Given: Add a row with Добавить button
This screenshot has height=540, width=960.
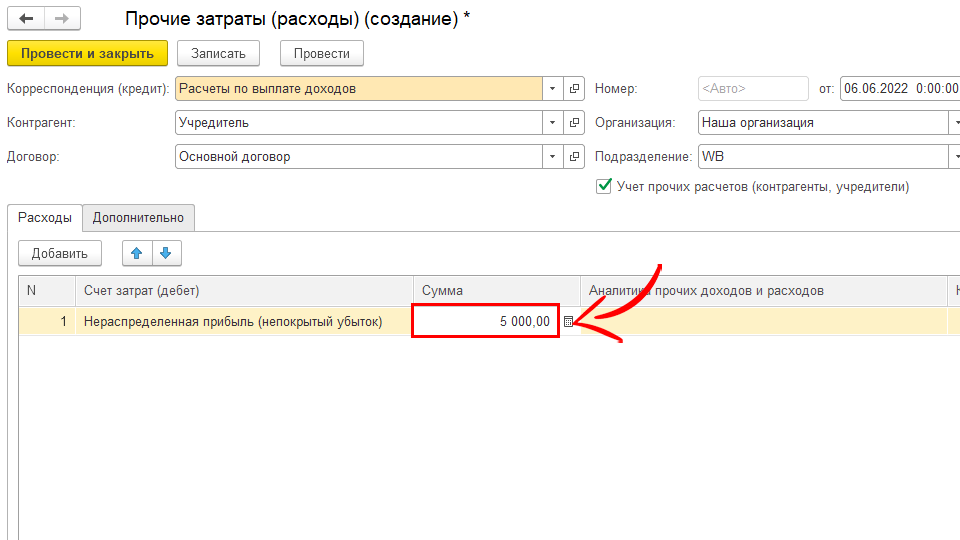Looking at the screenshot, I should click(60, 253).
